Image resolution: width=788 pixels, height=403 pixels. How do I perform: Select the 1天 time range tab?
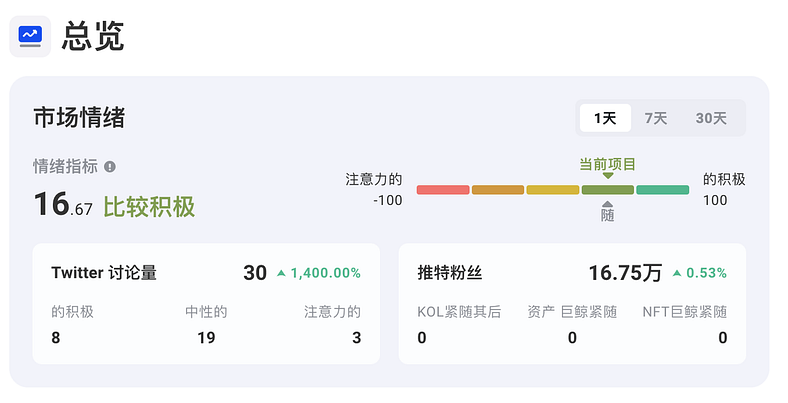605,118
